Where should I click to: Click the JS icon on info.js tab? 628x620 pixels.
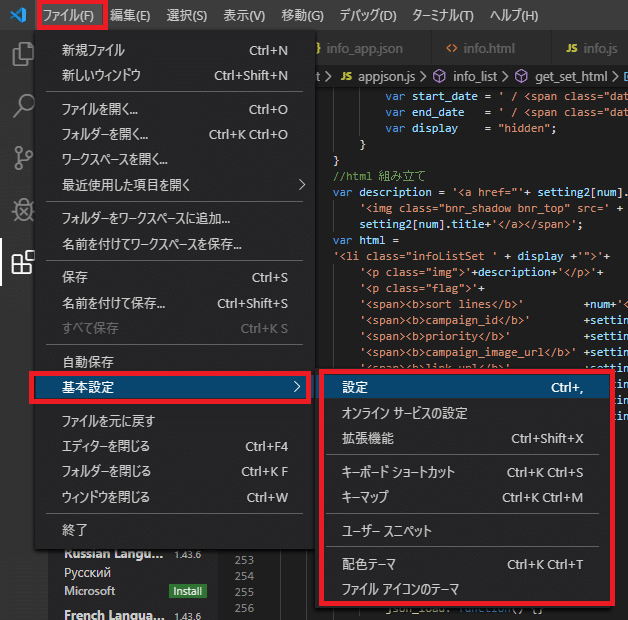[572, 48]
